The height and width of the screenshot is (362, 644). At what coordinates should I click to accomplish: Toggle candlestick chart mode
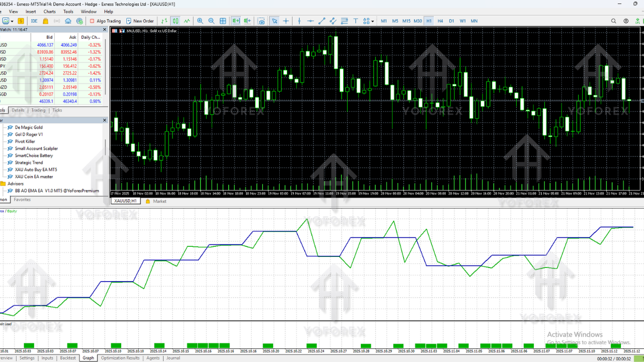point(175,21)
